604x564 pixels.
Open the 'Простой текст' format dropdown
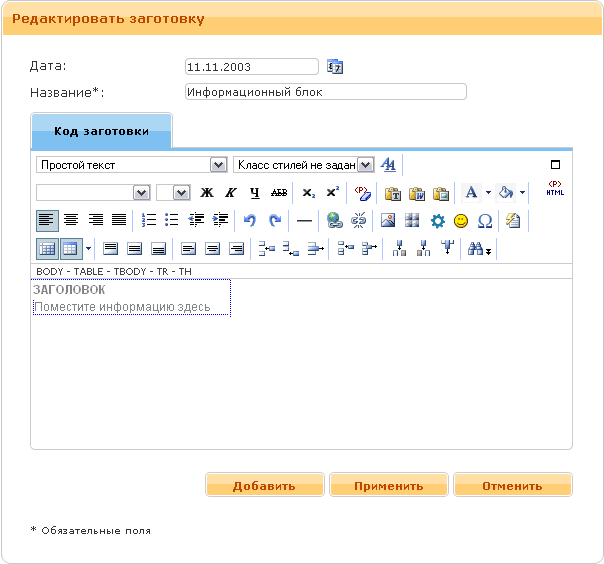click(x=132, y=164)
